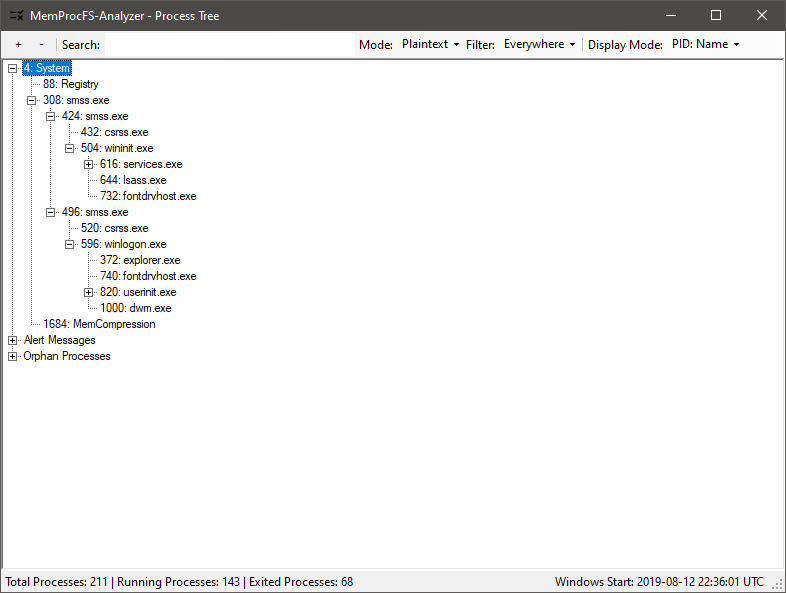The width and height of the screenshot is (786, 593).
Task: Collapse the 596: winlogon.exe node
Action: click(70, 244)
